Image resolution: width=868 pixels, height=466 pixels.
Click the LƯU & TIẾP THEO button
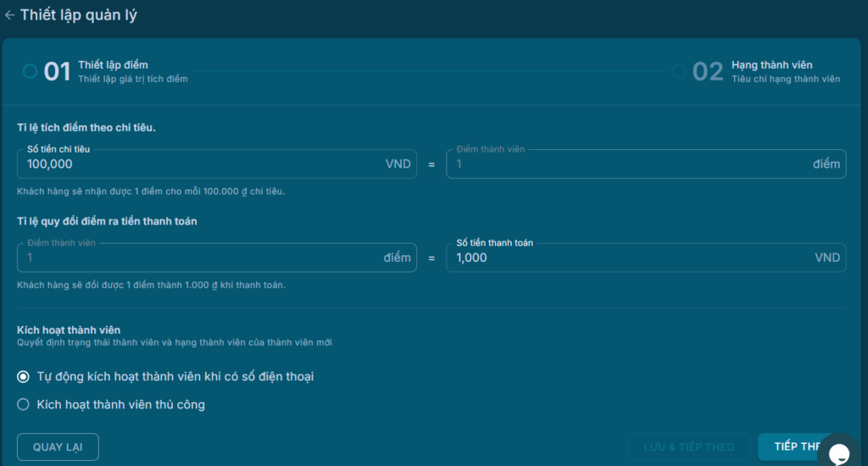point(688,447)
